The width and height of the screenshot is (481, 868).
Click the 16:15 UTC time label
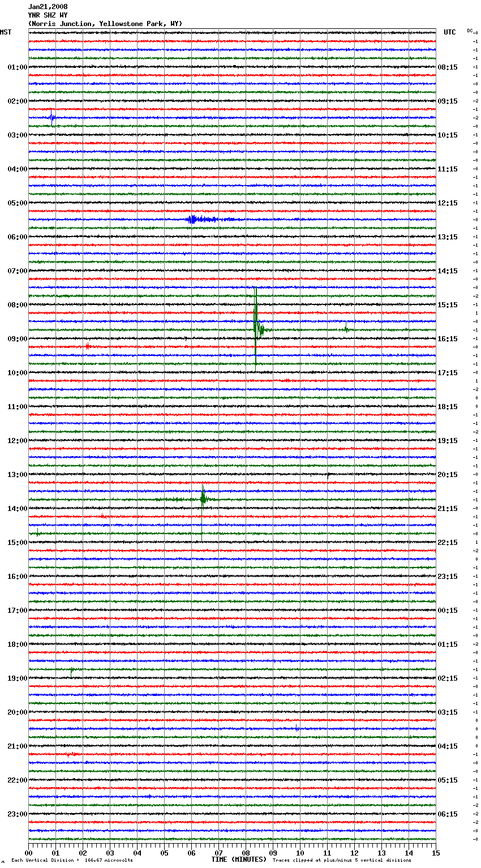448,339
